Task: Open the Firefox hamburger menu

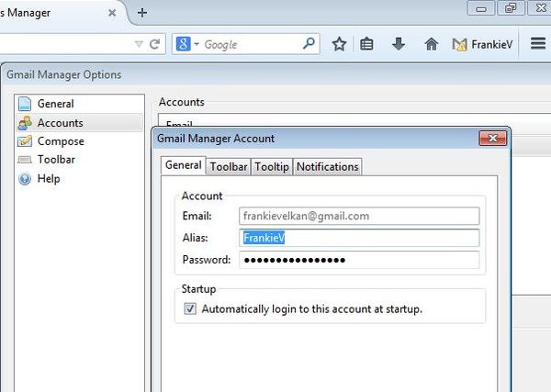Action: [x=537, y=43]
